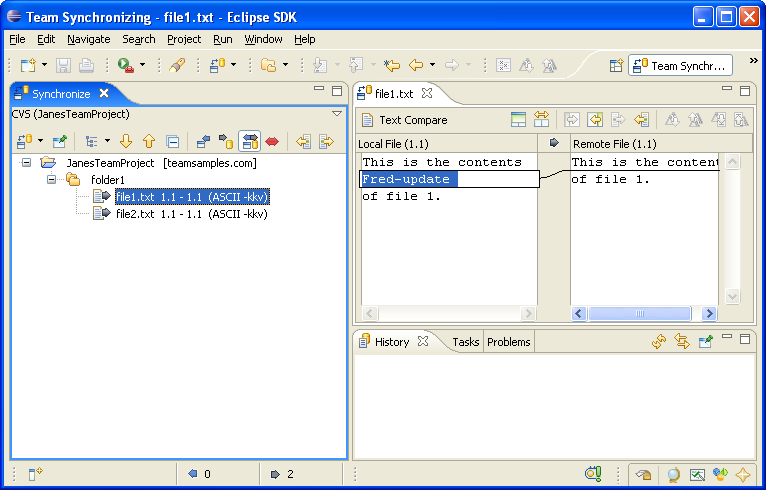
Task: Copy current change from right to left
Action: [595, 119]
